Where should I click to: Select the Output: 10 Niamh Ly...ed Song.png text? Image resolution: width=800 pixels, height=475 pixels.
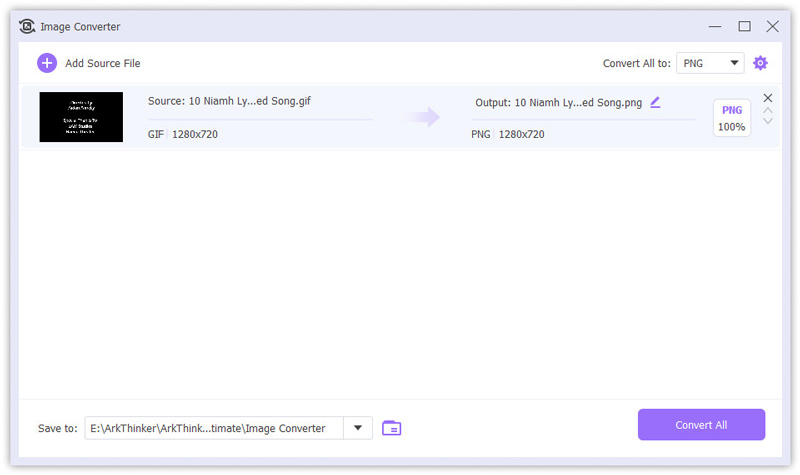pyautogui.click(x=558, y=103)
